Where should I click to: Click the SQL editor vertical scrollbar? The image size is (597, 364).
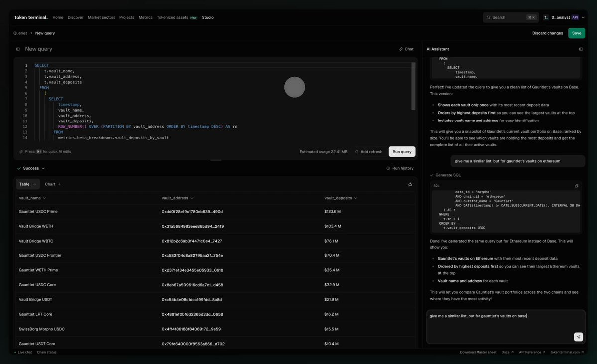coord(413,87)
